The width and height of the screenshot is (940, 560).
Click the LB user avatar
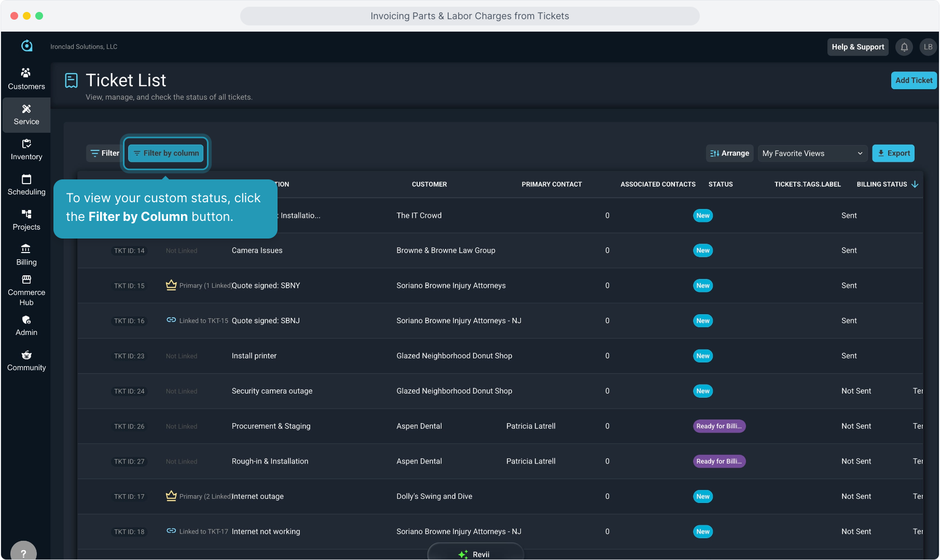(928, 47)
